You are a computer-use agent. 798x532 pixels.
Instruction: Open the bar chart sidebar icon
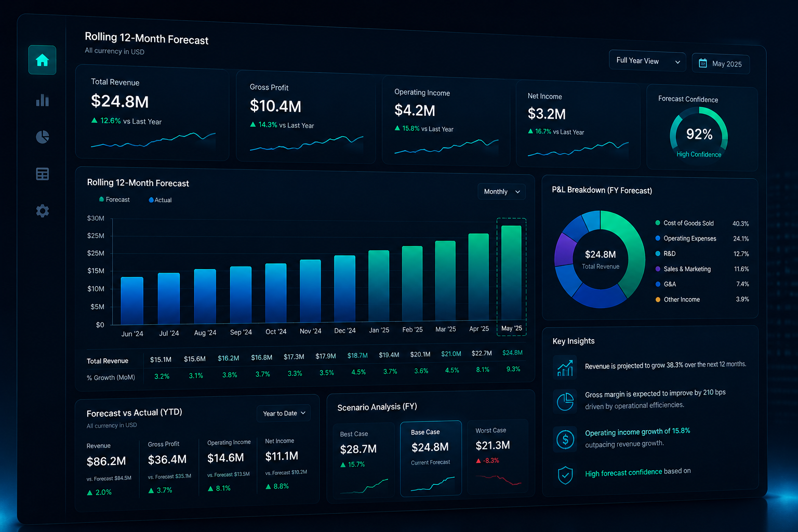click(42, 100)
